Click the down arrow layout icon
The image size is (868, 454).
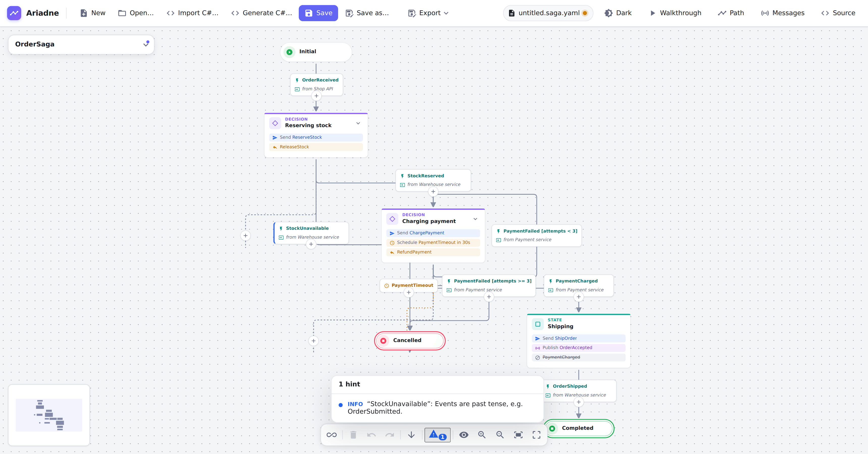(411, 435)
